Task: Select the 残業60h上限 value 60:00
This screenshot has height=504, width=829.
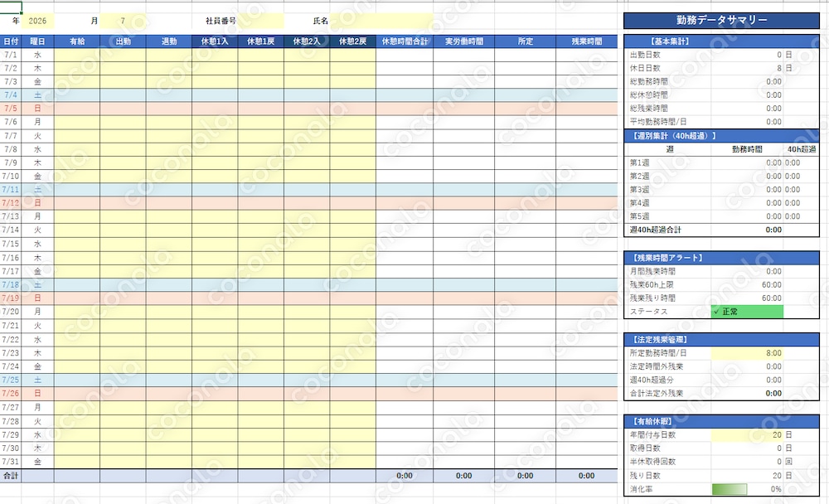Action: [771, 285]
